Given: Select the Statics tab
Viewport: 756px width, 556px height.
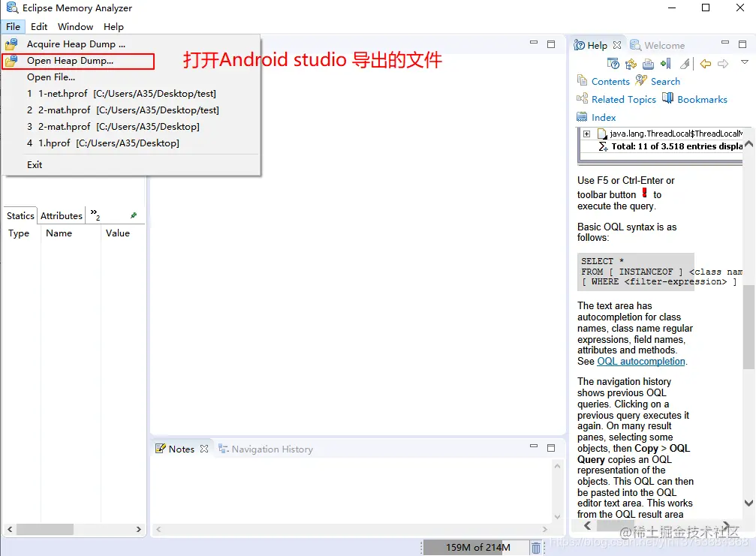Looking at the screenshot, I should tap(20, 216).
